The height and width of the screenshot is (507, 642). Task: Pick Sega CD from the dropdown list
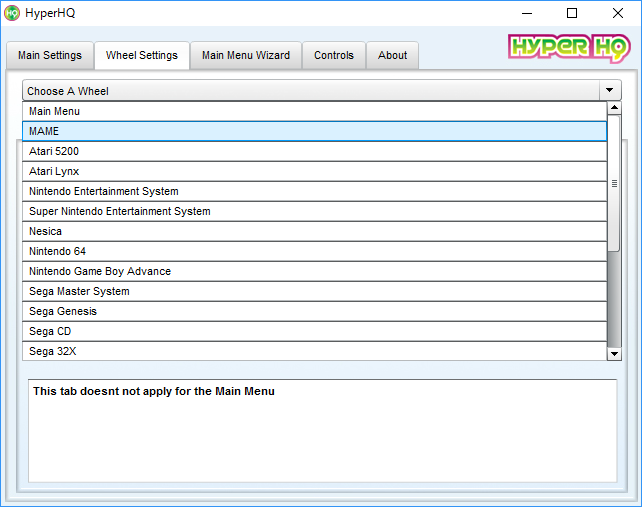click(x=314, y=332)
